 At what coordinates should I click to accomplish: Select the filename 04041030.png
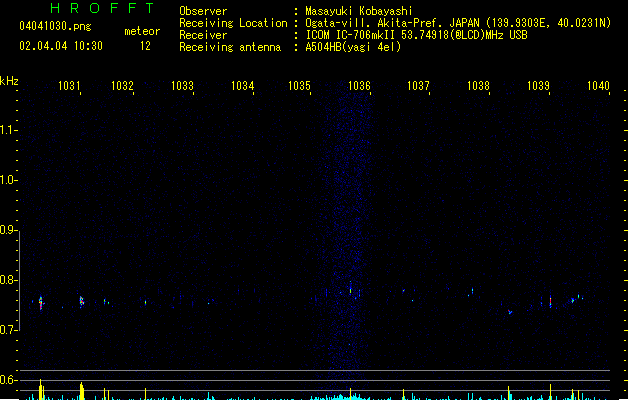(55, 26)
